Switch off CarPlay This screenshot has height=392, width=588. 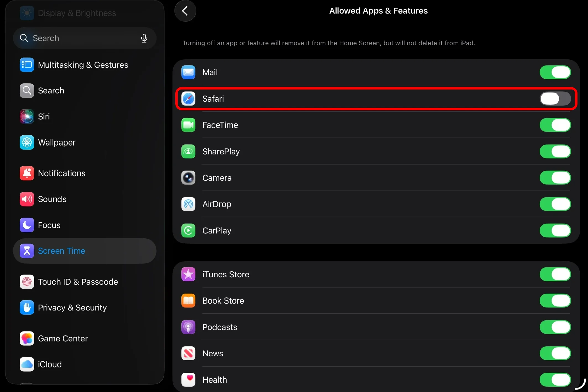(x=555, y=231)
